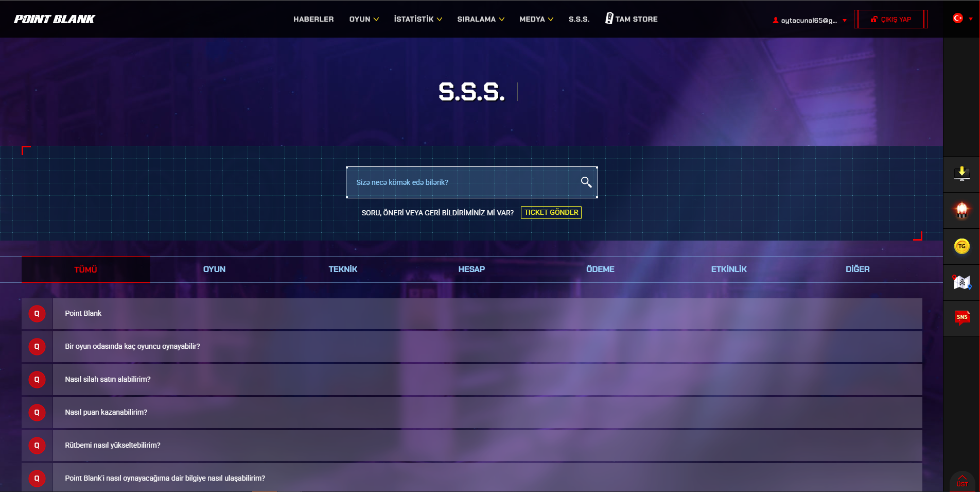Click the FAQ search input field
Viewport: 980px width, 492px height.
(472, 182)
